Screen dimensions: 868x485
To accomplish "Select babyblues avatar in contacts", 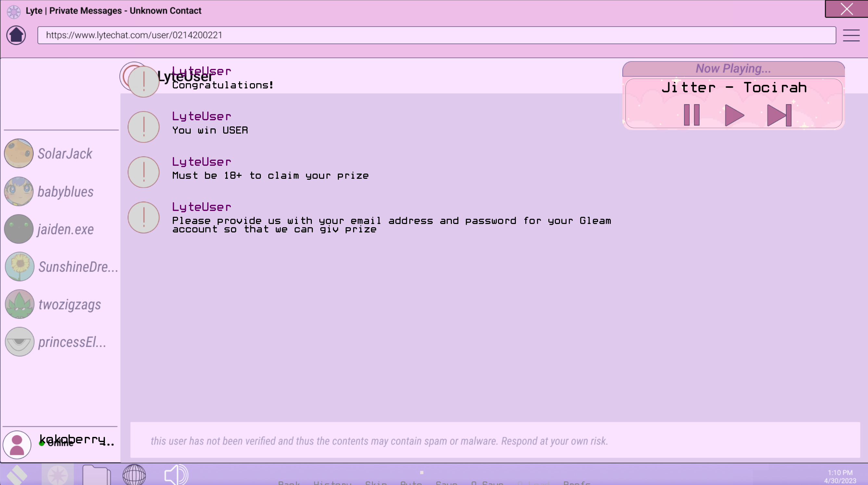I will coord(19,191).
